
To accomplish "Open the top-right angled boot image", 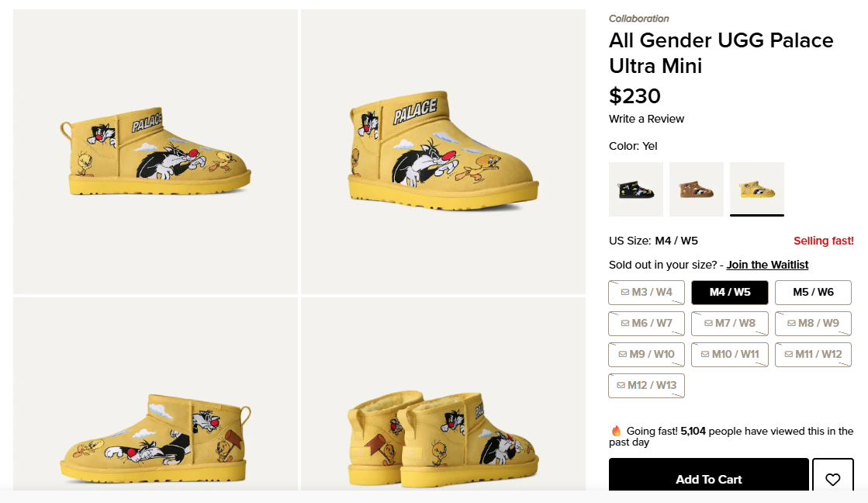I will [x=443, y=151].
